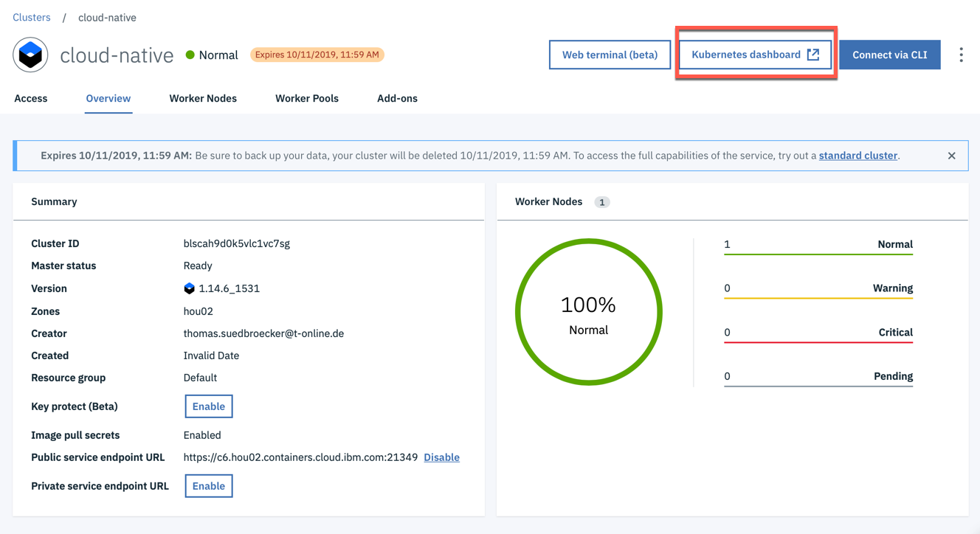Viewport: 980px width, 534px height.
Task: Click the cluster hexagon logo icon
Action: (30, 55)
